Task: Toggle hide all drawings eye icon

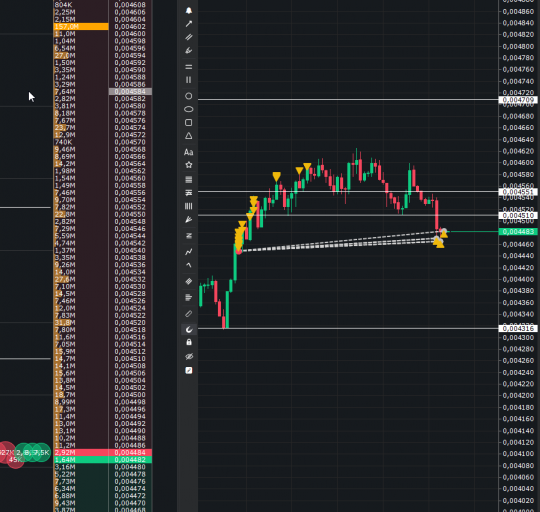Action: pos(189,356)
